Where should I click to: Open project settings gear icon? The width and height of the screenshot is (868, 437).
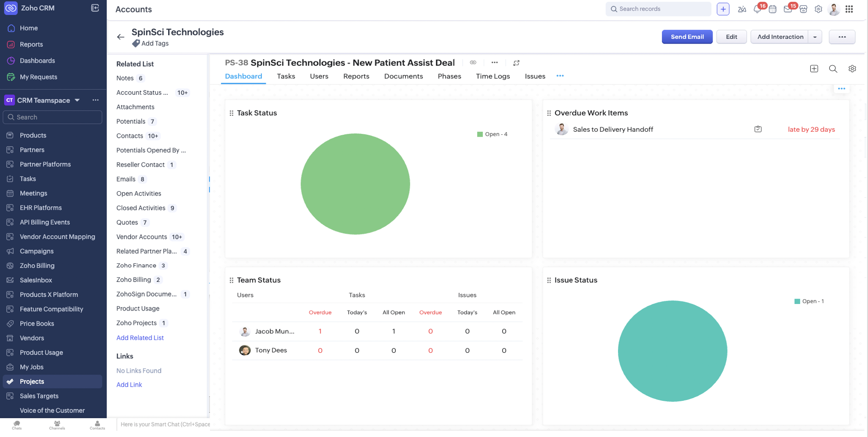tap(852, 69)
